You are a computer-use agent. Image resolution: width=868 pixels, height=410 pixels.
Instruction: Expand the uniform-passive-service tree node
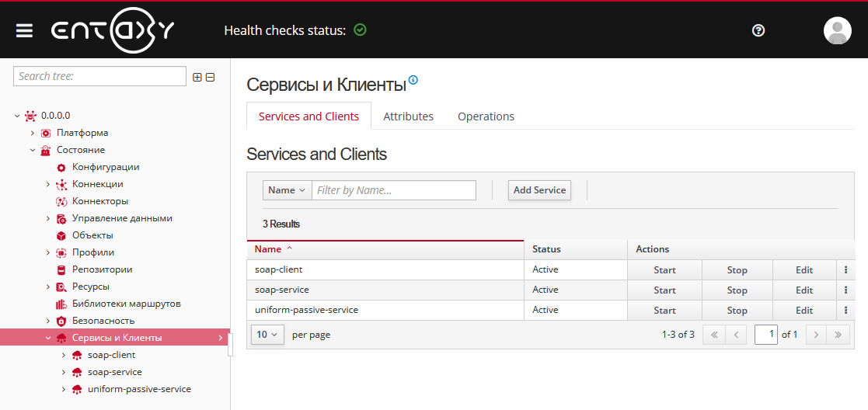pos(64,390)
